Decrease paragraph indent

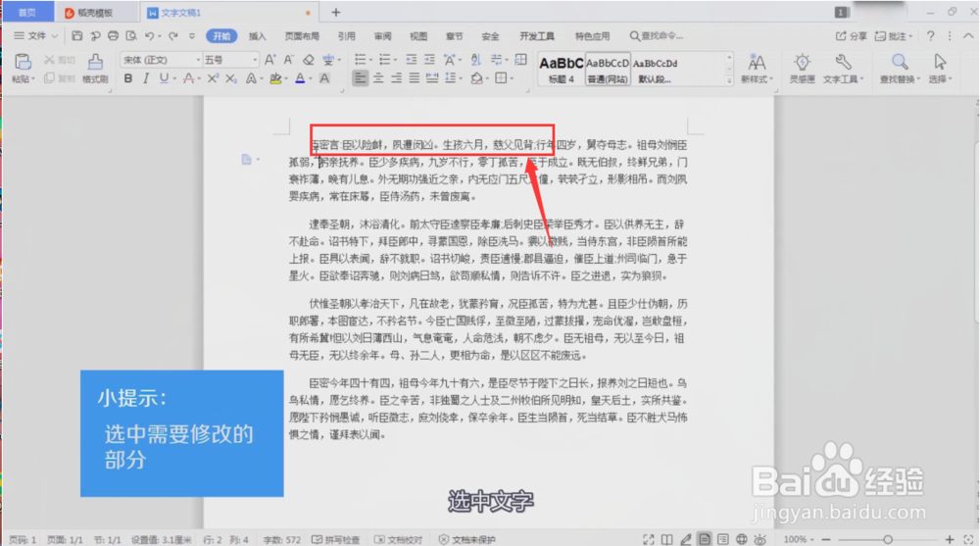(411, 60)
